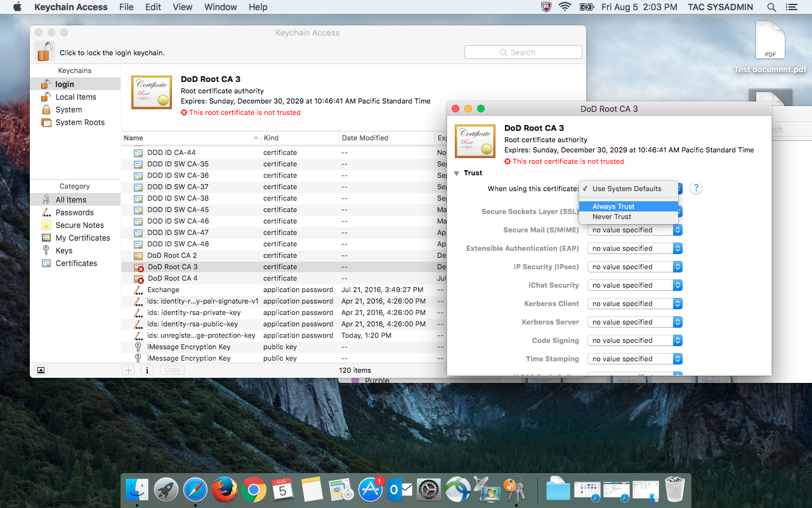Open the Kerberos Server dropdown
This screenshot has height=508, width=812.
coord(635,322)
